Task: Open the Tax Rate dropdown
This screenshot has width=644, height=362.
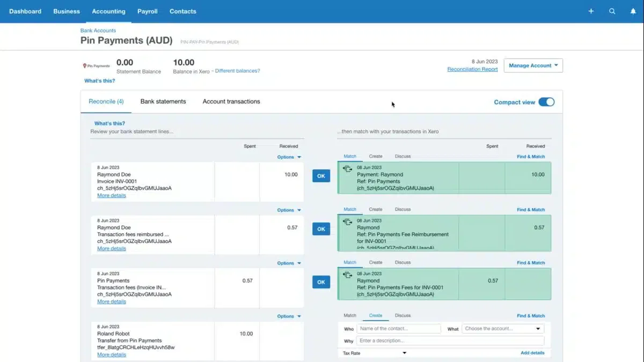Action: (375, 353)
